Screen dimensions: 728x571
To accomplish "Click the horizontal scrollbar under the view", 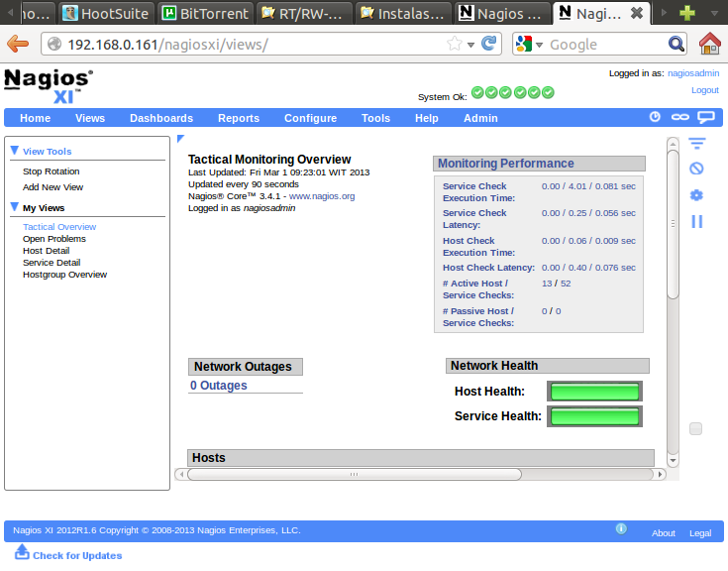I will pyautogui.click(x=354, y=474).
